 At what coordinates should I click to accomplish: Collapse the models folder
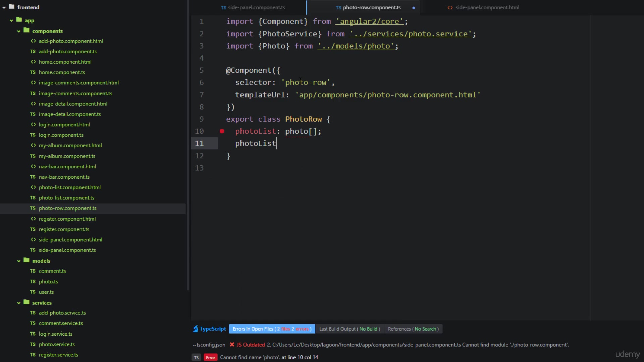click(x=19, y=261)
